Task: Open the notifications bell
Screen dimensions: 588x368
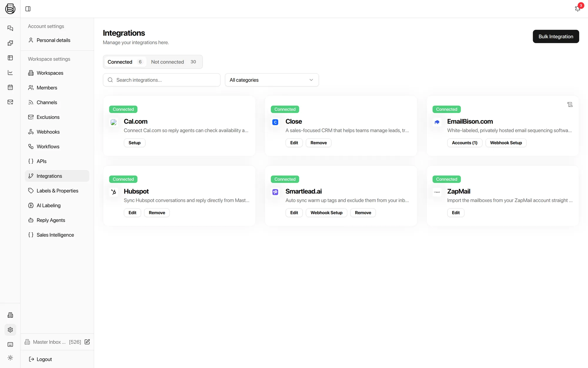Action: click(x=578, y=9)
